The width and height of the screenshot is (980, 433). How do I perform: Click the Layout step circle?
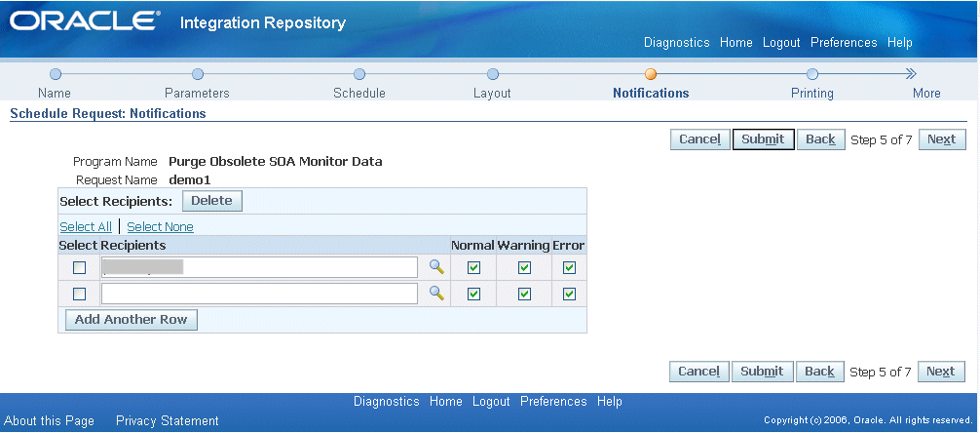[x=493, y=74]
